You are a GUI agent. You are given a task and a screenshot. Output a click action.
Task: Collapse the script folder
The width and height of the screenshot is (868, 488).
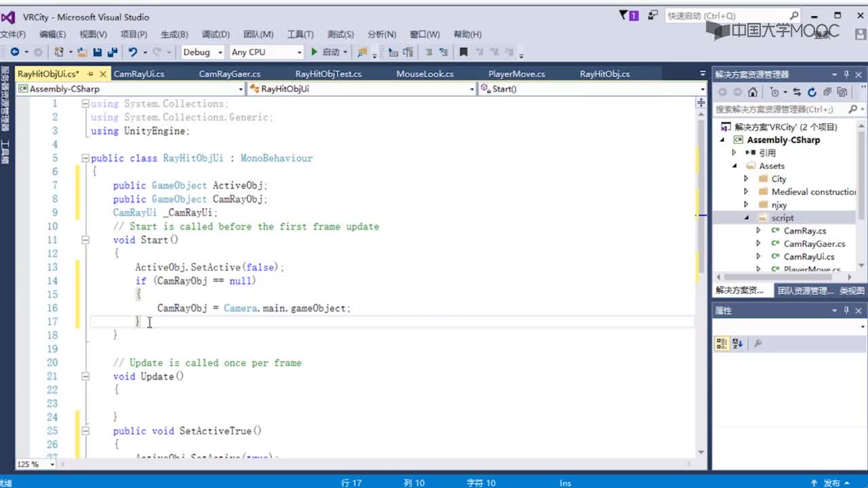(x=746, y=218)
